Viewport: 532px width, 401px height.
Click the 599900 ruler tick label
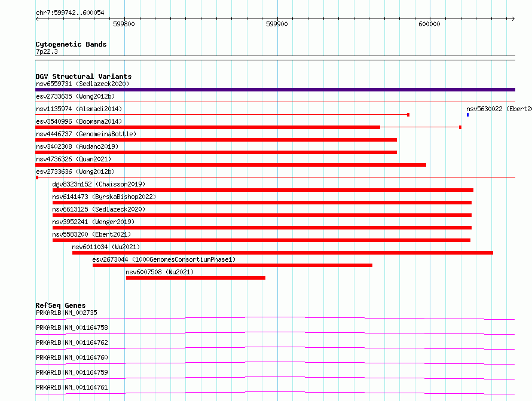pos(277,24)
